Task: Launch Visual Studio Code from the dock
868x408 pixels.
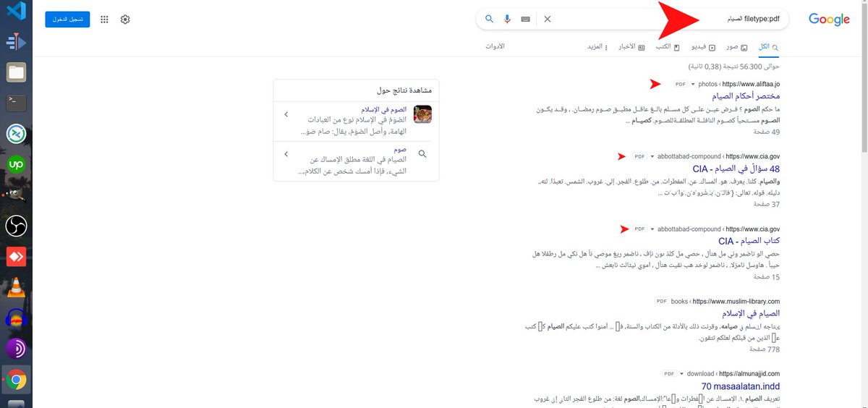Action: pos(16,11)
